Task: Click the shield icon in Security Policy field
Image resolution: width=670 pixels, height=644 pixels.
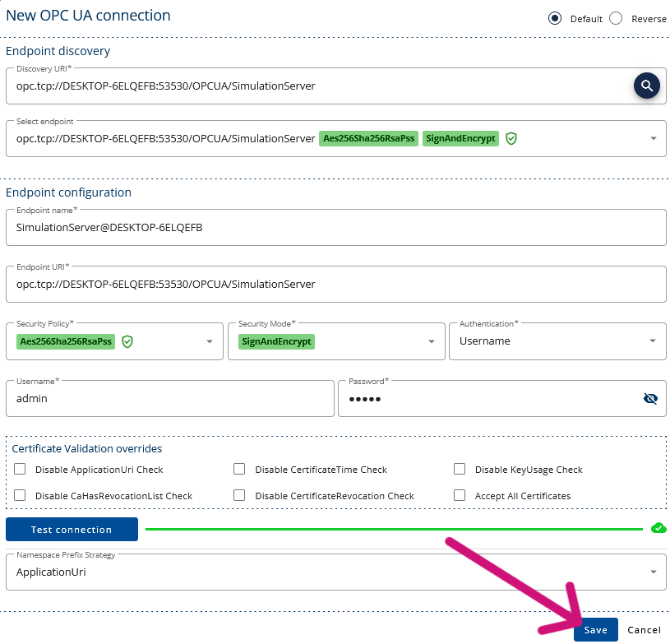Action: 127,341
